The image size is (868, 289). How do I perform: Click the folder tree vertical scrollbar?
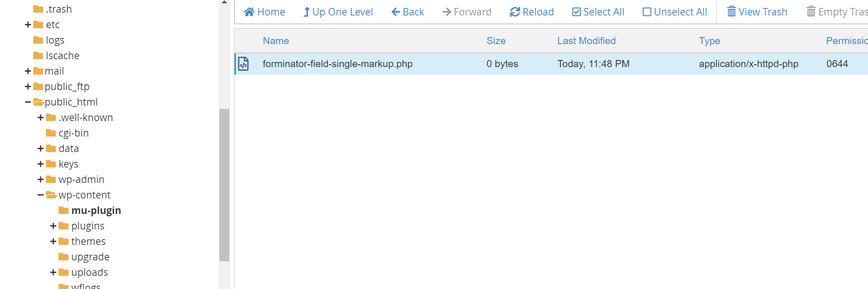click(224, 185)
